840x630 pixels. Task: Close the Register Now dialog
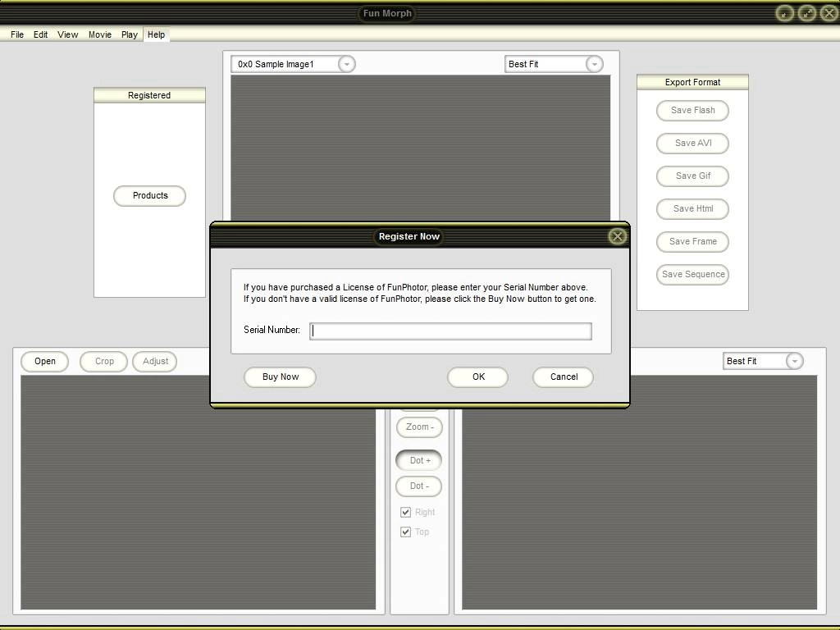click(617, 236)
